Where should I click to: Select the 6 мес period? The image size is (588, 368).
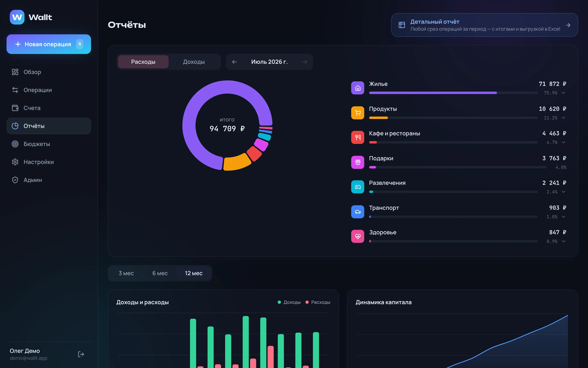pos(160,273)
